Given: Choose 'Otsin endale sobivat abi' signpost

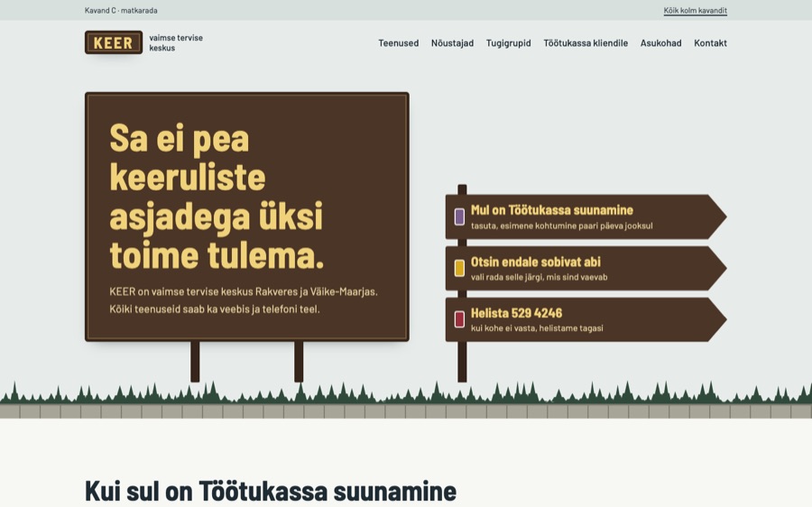Looking at the screenshot, I should [x=586, y=268].
